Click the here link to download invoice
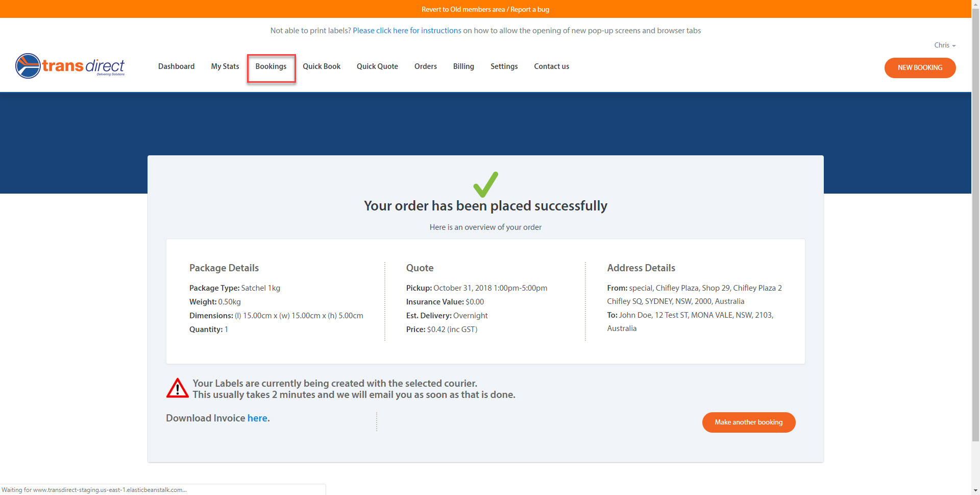980x495 pixels. 257,418
